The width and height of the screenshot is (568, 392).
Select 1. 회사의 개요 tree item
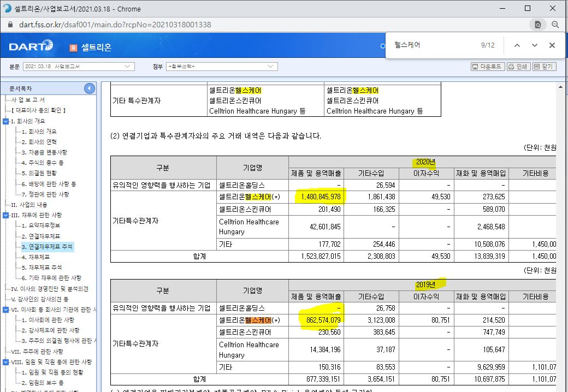tap(39, 132)
